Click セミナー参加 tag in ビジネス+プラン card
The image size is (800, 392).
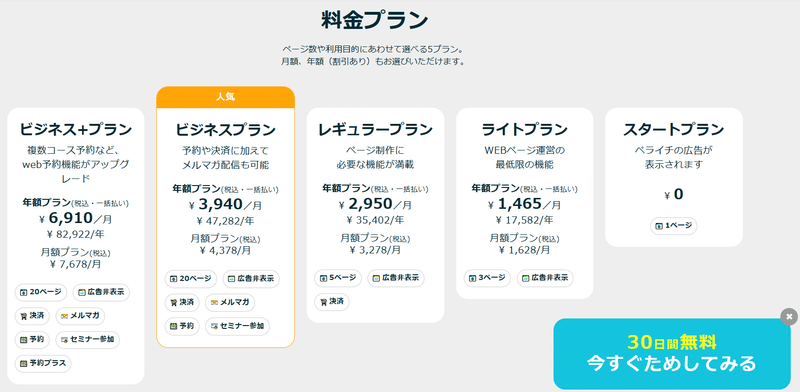coord(87,339)
